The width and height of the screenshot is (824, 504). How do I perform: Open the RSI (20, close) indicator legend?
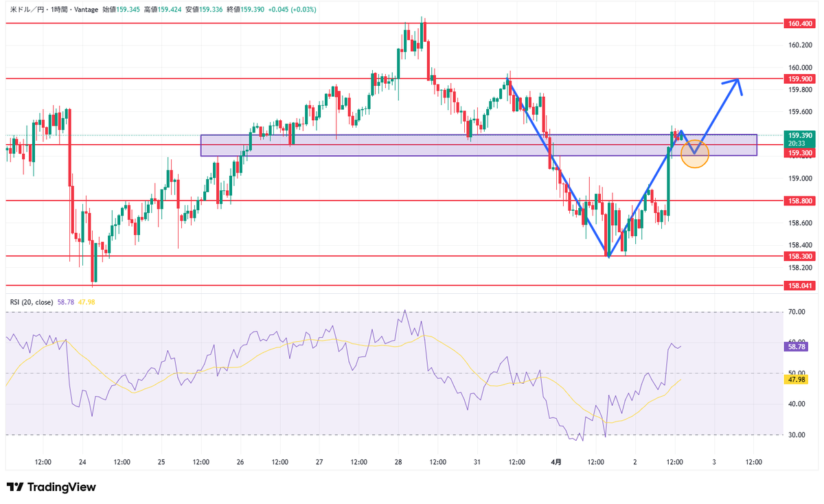[x=33, y=301]
